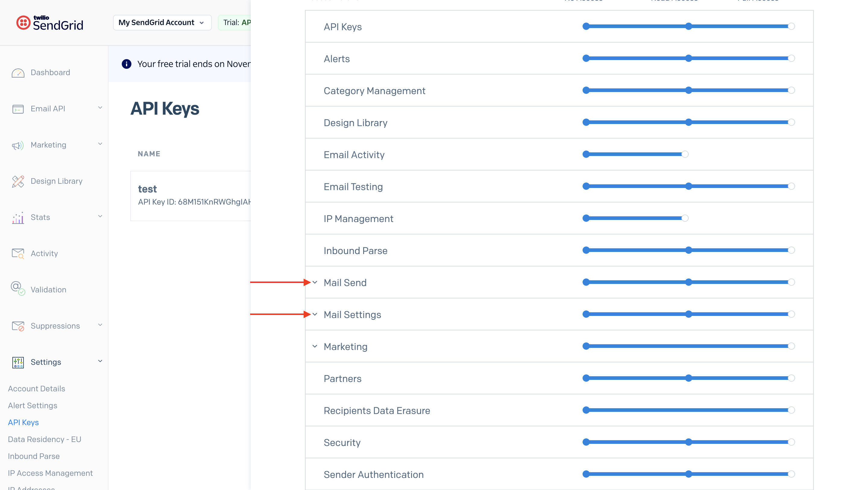Expand the Marketing permissions chevron

click(x=315, y=346)
